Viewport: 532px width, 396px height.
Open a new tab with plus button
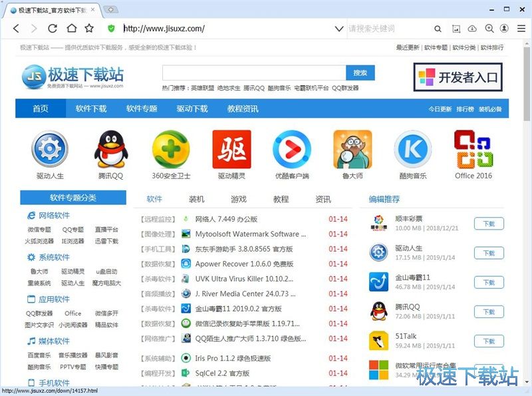(x=111, y=10)
